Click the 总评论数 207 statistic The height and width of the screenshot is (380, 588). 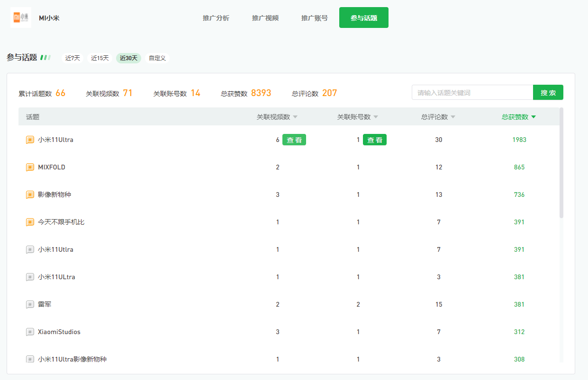click(315, 93)
